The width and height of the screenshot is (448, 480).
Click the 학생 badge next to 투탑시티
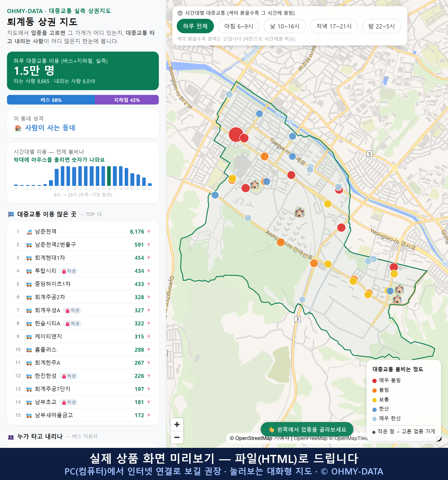tap(69, 271)
